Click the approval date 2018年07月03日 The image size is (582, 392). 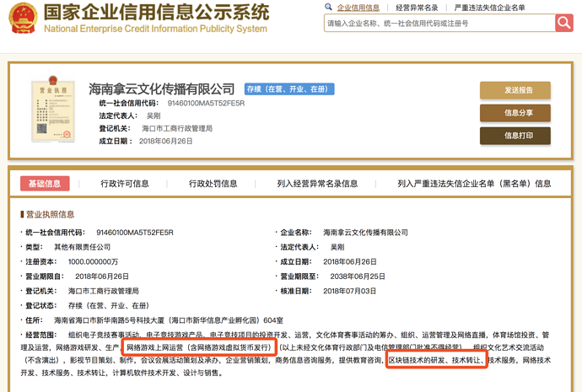[350, 291]
